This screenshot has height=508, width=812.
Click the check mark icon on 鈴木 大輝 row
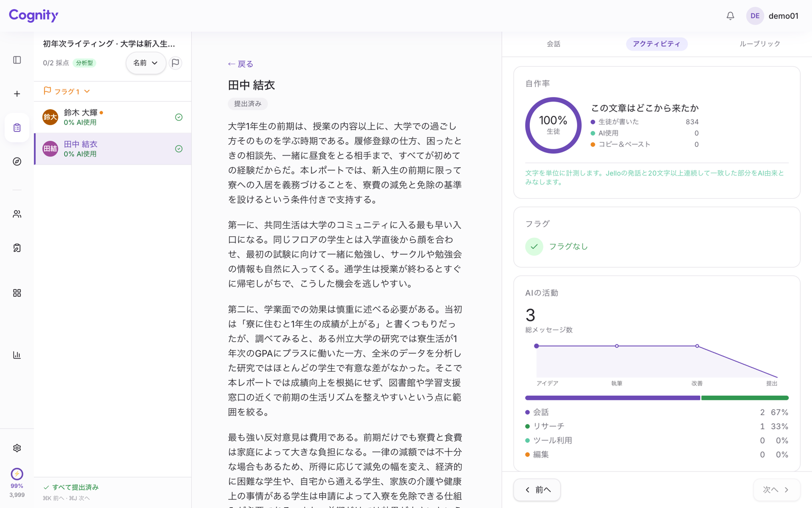(179, 117)
